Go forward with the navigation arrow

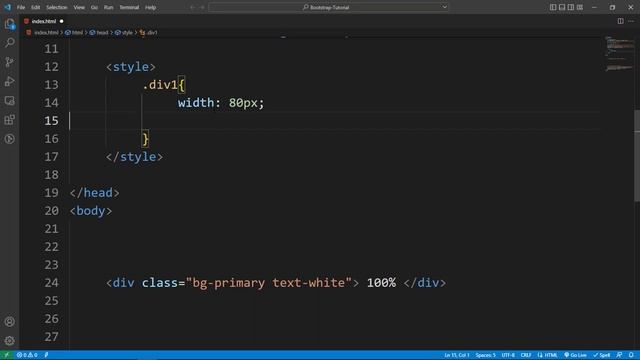202,7
